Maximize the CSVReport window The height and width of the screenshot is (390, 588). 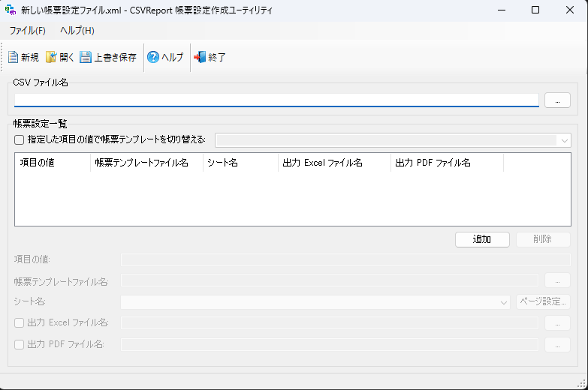[x=535, y=10]
